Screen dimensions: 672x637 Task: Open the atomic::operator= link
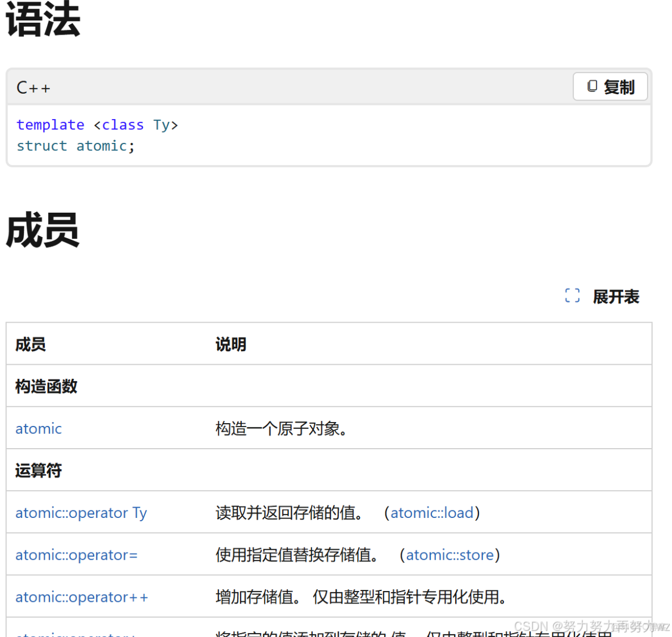76,555
